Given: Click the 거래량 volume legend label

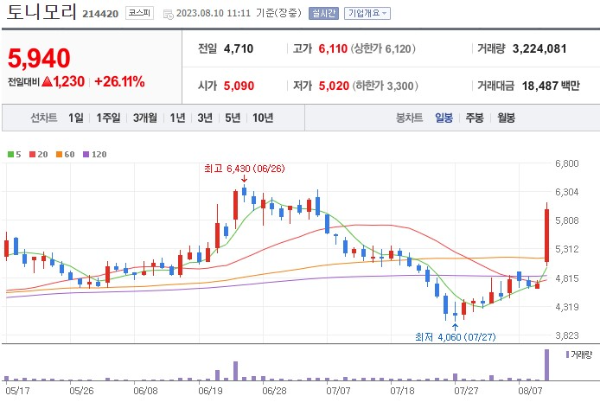Looking at the screenshot, I should click(x=579, y=355).
